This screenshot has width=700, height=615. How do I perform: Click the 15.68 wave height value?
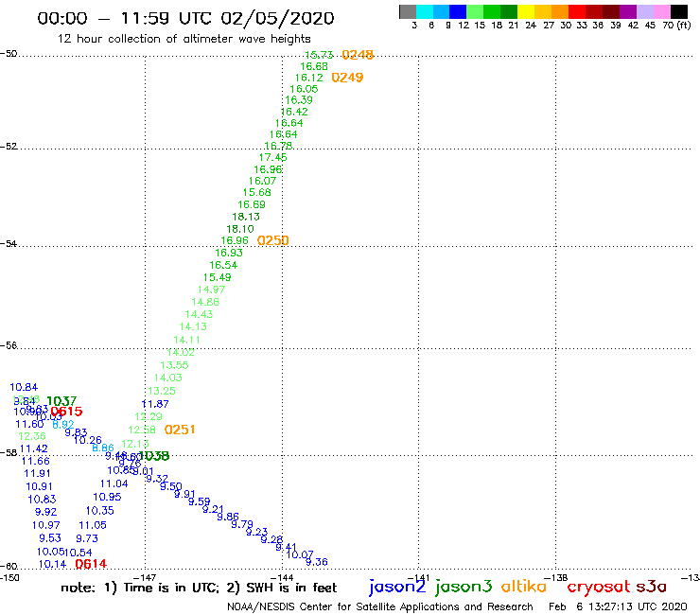[257, 192]
